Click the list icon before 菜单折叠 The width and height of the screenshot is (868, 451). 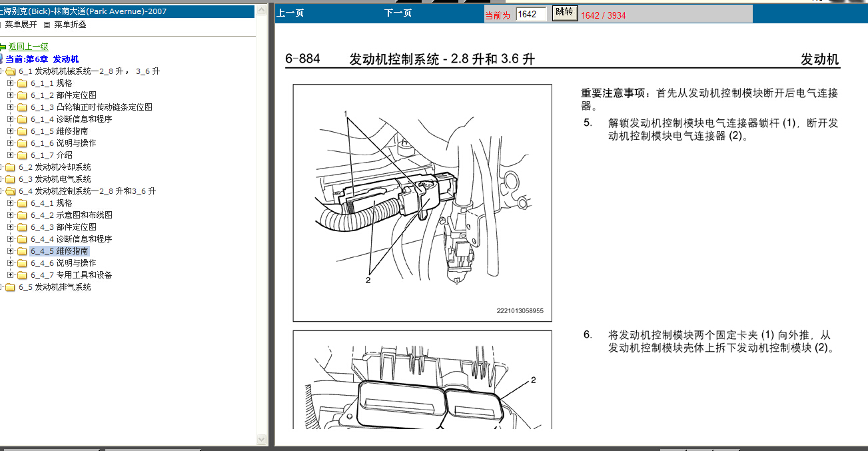(x=47, y=25)
